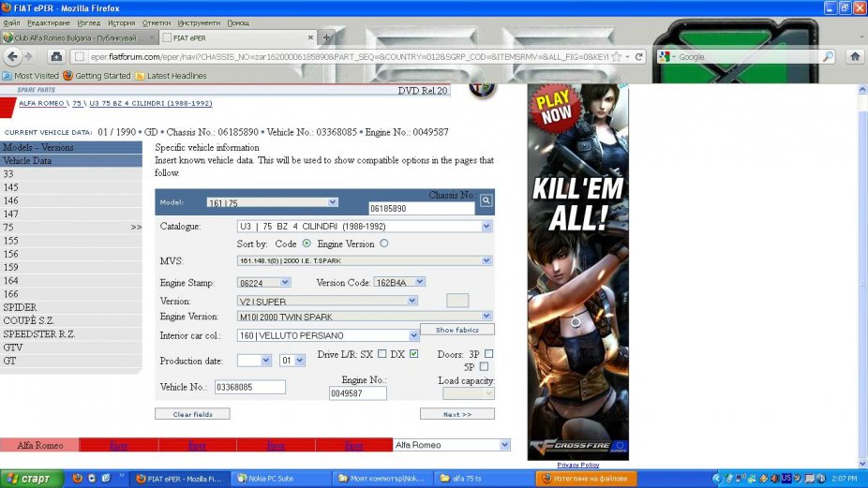Click the chassis number search magnifier icon
Image resolution: width=868 pixels, height=488 pixels.
click(x=486, y=200)
